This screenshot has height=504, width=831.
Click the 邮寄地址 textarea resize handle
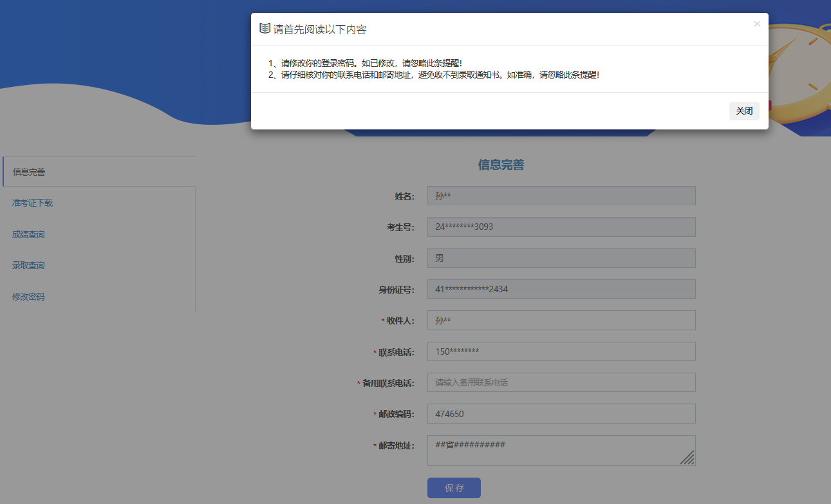click(x=688, y=458)
